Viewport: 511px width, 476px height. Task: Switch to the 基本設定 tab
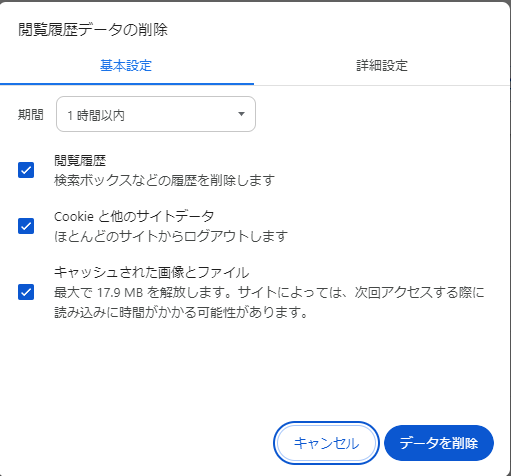click(x=126, y=65)
